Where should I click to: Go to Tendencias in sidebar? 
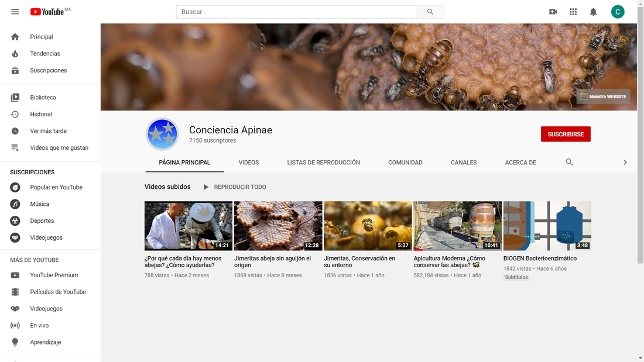(45, 53)
